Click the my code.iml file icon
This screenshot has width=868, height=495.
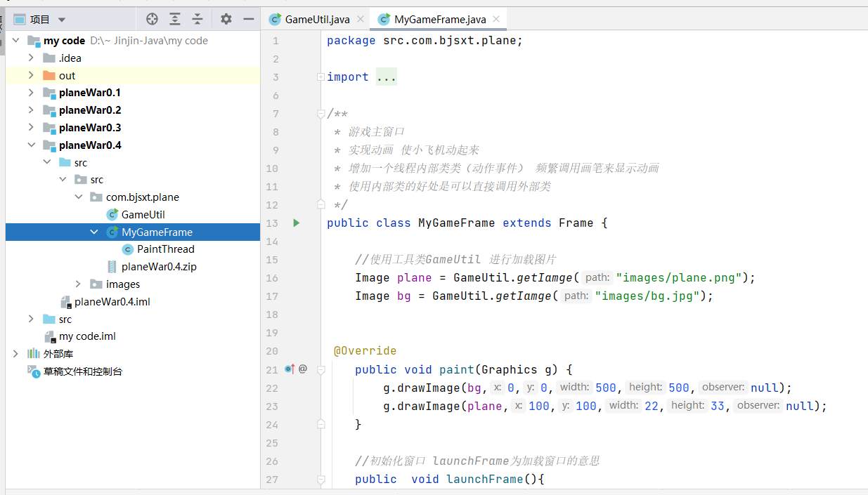50,336
